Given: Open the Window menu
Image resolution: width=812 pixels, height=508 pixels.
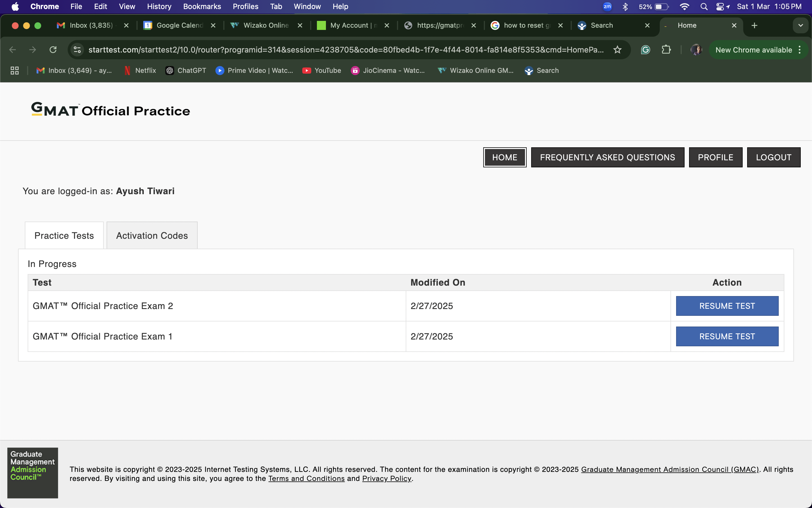Looking at the screenshot, I should coord(307,6).
